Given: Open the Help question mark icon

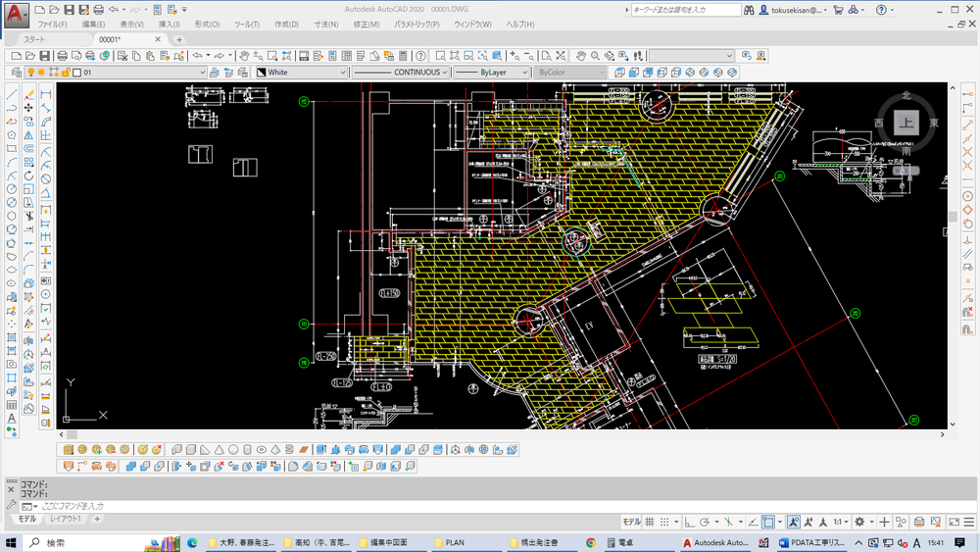Looking at the screenshot, I should (881, 10).
